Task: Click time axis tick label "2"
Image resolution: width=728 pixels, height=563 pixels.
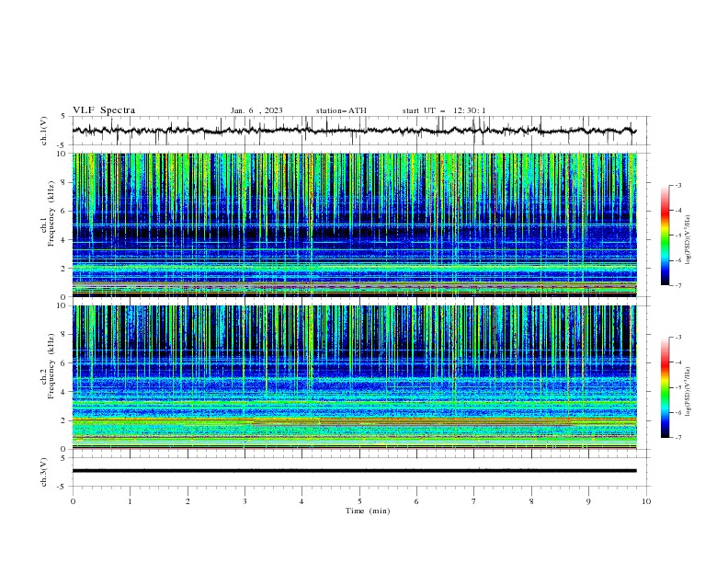Action: click(188, 501)
